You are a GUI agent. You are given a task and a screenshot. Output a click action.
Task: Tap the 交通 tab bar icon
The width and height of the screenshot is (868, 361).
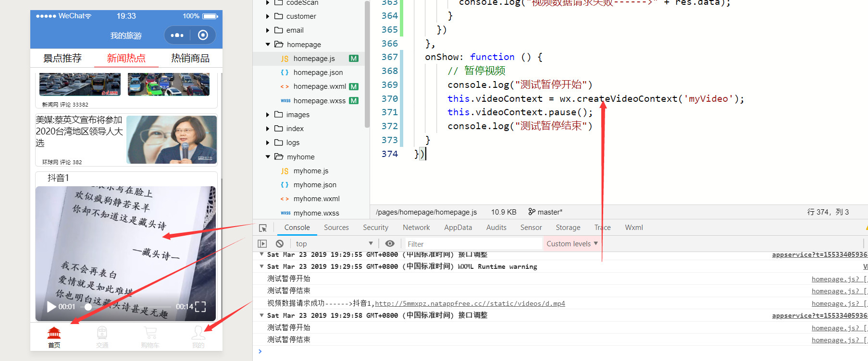102,332
